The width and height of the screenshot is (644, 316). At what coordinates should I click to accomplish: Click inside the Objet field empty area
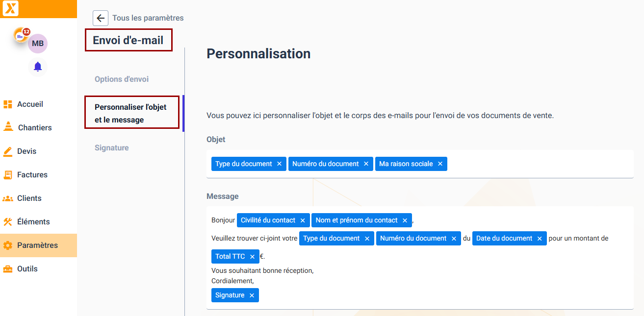(540, 164)
